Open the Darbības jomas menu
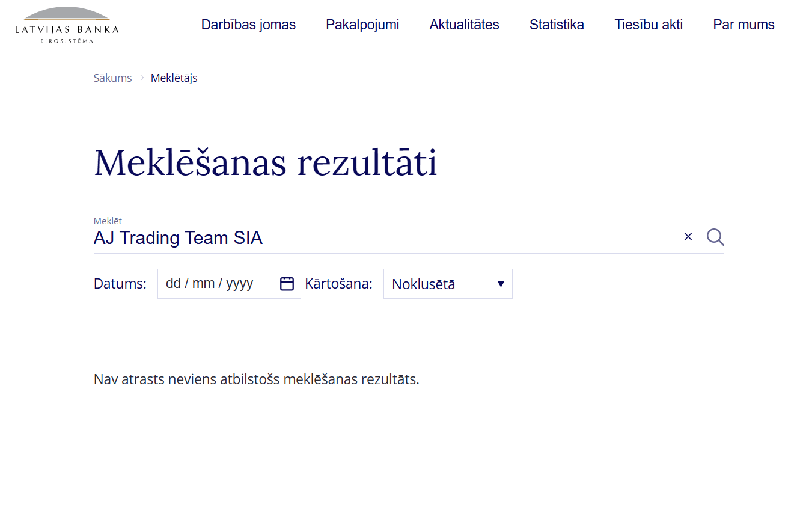 pyautogui.click(x=248, y=25)
